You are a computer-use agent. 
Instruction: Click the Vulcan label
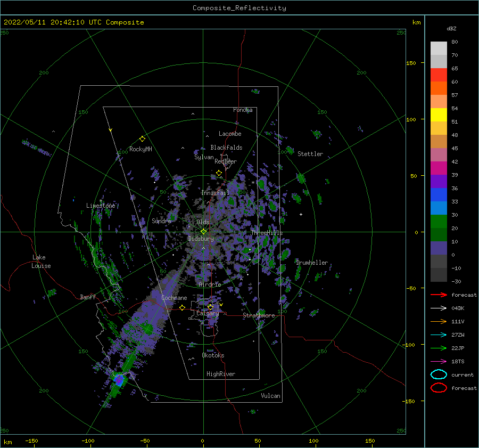(270, 396)
